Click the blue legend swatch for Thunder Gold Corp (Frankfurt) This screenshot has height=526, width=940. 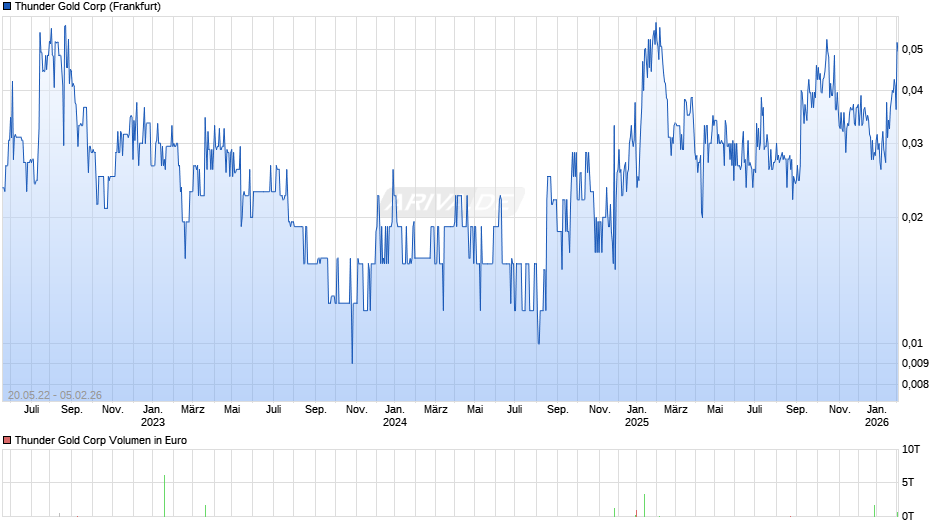click(7, 7)
